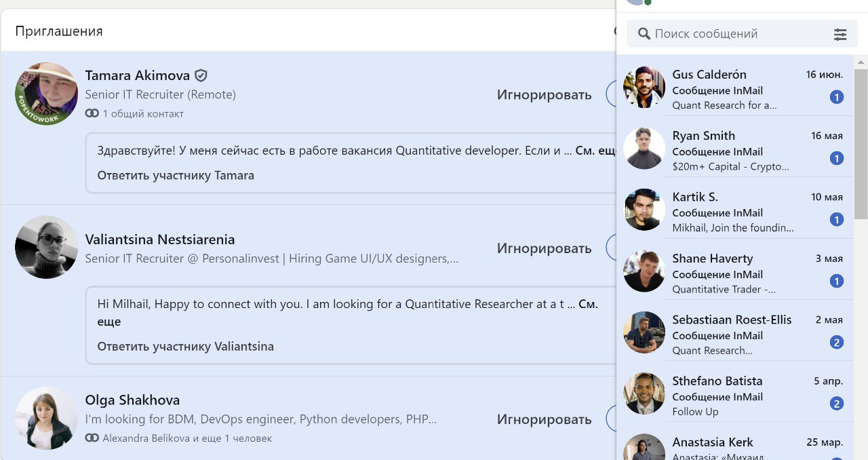Image resolution: width=868 pixels, height=460 pixels.
Task: Click unread count badge on Sthefano Batista
Action: [836, 404]
